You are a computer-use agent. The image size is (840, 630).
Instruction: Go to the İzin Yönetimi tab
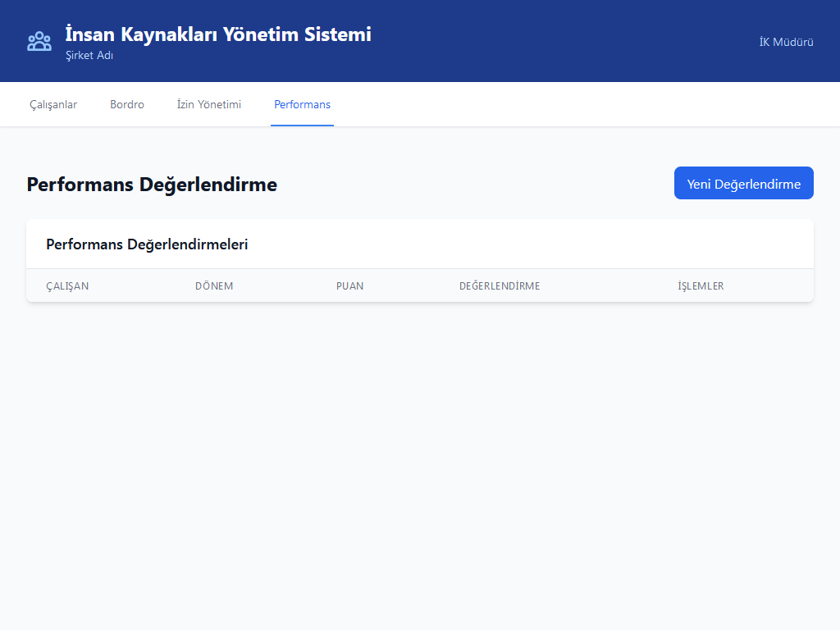209,104
